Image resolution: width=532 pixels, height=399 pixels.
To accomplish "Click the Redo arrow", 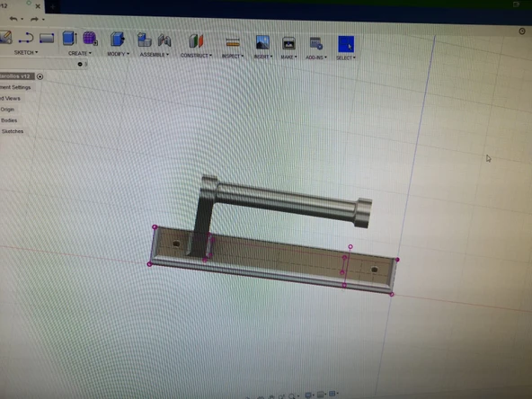I will [35, 19].
